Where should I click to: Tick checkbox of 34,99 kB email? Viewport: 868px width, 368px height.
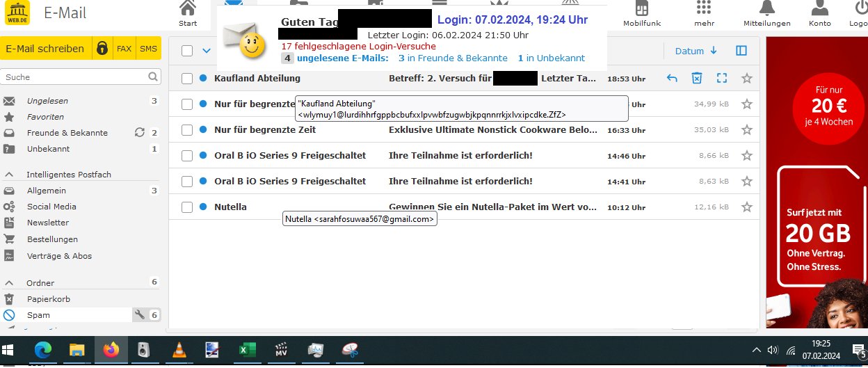(187, 104)
